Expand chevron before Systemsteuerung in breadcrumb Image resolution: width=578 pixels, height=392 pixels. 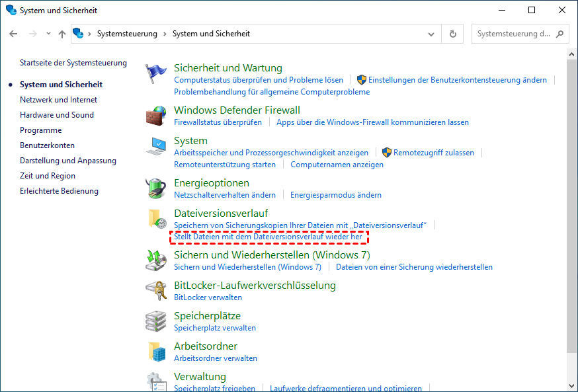89,34
